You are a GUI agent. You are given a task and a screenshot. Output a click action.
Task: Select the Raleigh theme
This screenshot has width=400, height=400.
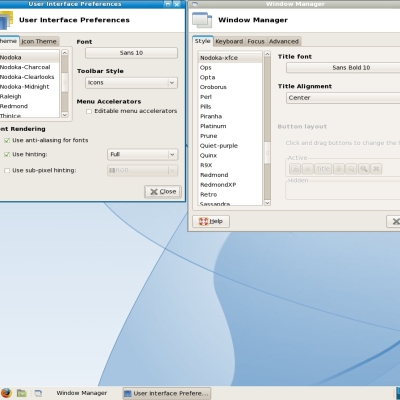tap(29, 97)
